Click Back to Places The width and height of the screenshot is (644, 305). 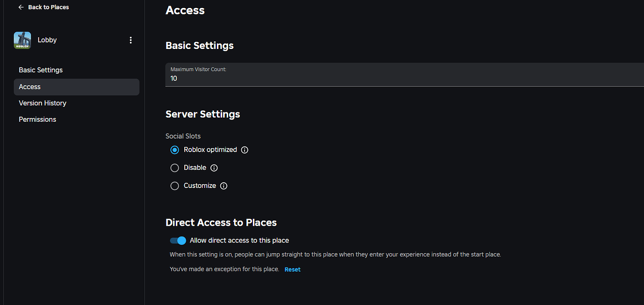click(48, 7)
